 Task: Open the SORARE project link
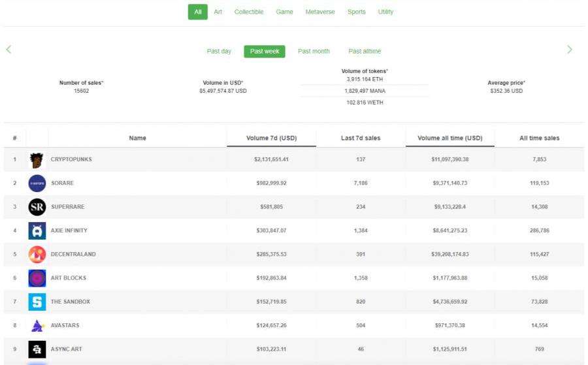62,183
